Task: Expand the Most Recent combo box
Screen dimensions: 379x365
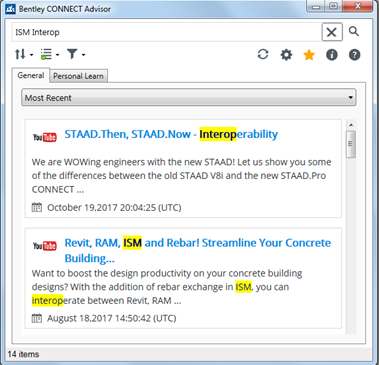Action: (x=189, y=98)
